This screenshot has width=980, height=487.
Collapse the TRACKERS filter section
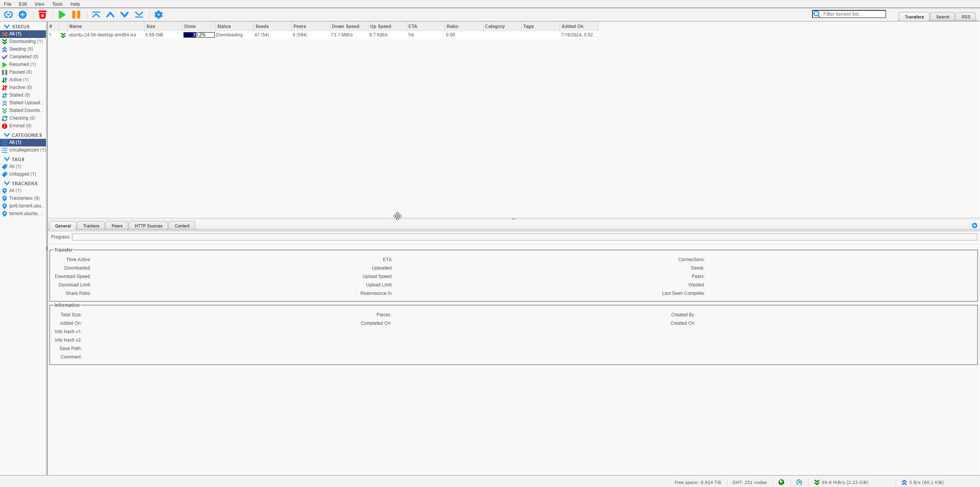[7, 183]
